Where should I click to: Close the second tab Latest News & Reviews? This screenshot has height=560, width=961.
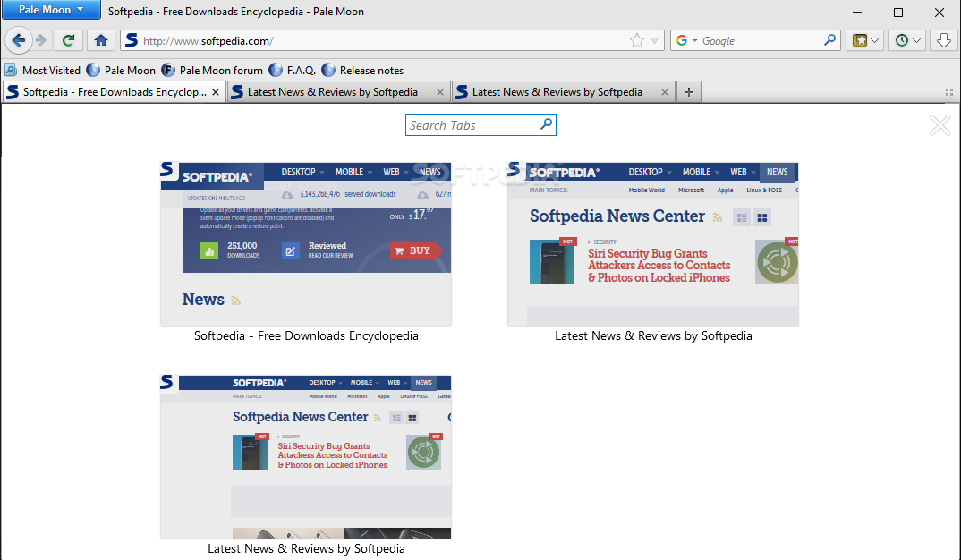tap(440, 92)
